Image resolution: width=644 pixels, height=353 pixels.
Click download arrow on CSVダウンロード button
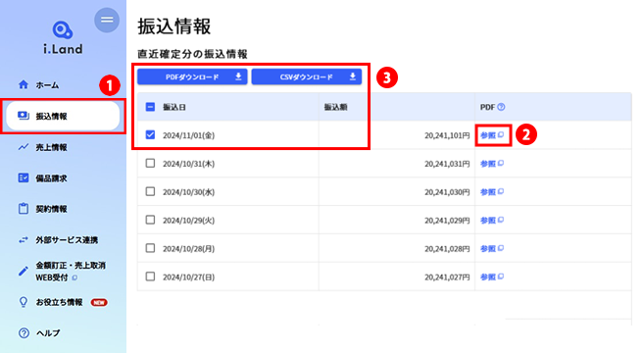pos(353,76)
